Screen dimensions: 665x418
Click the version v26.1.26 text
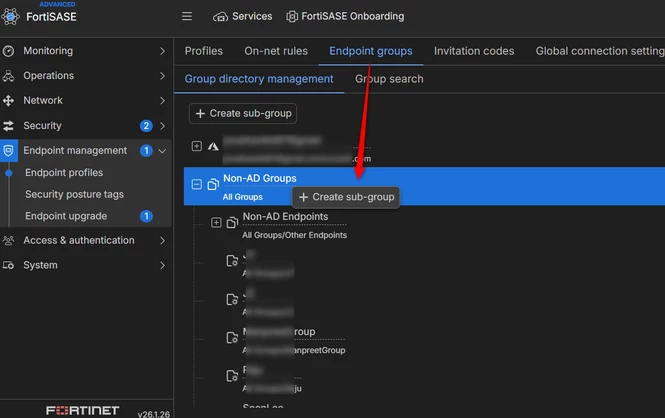pyautogui.click(x=154, y=414)
